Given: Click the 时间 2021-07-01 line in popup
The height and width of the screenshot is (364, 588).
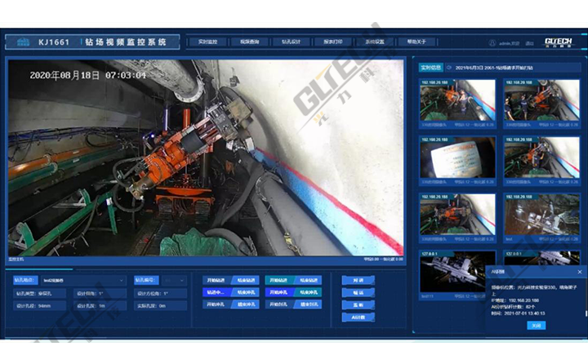Looking at the screenshot, I should [x=519, y=313].
